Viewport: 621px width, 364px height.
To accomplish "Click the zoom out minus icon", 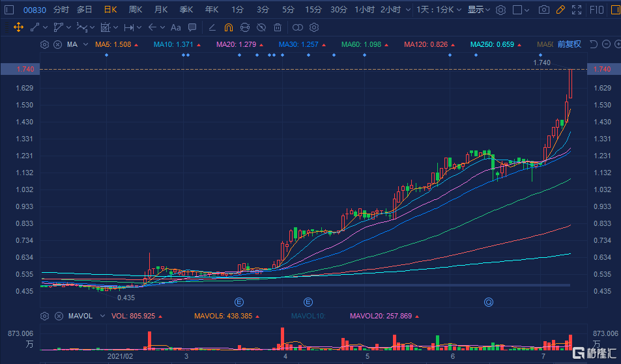I will click(x=607, y=44).
